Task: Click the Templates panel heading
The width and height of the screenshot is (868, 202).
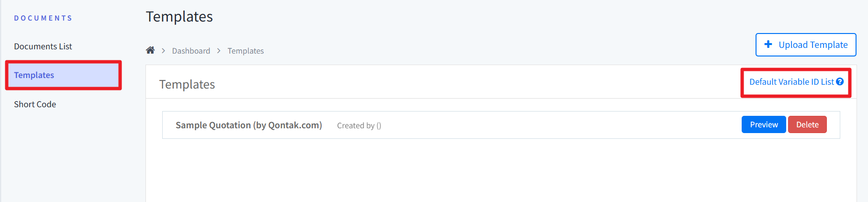Action: (x=187, y=84)
